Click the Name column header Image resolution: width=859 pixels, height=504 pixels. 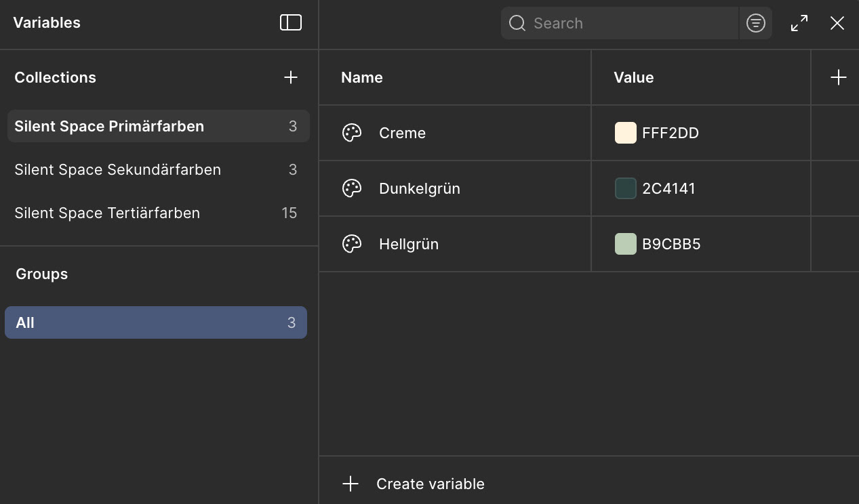click(x=362, y=77)
